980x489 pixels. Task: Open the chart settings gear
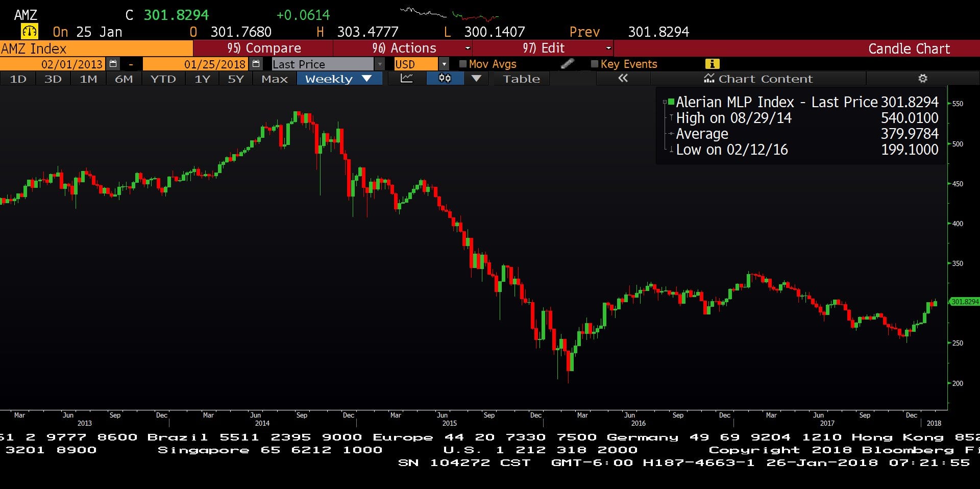922,79
